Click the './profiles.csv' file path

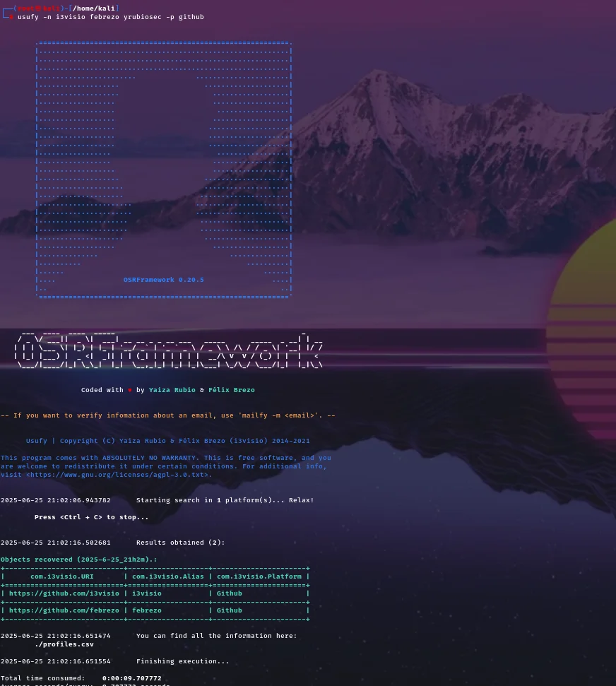tap(64, 644)
